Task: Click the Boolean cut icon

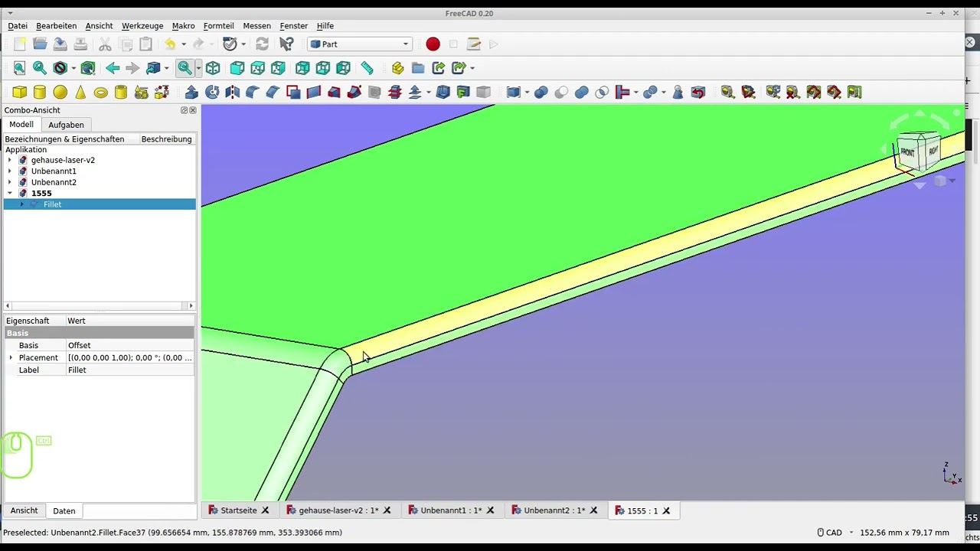Action: pyautogui.click(x=561, y=93)
